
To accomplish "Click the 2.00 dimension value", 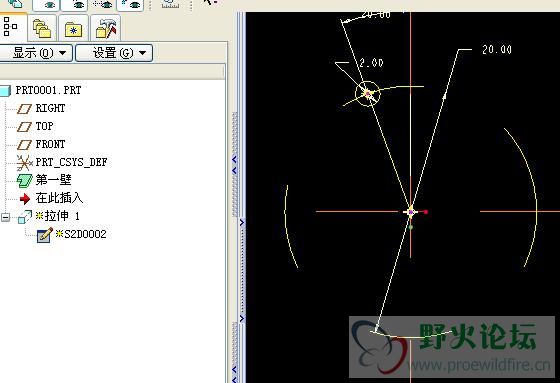I will 371,63.
